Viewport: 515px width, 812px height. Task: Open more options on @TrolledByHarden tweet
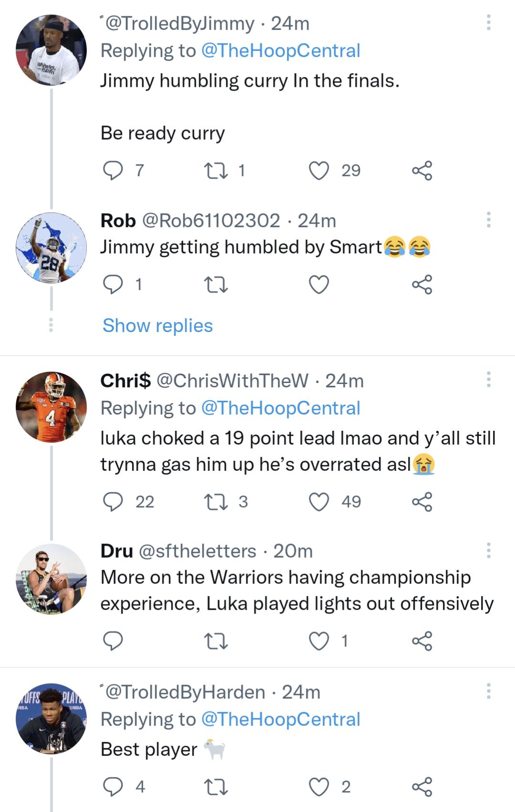click(x=488, y=691)
